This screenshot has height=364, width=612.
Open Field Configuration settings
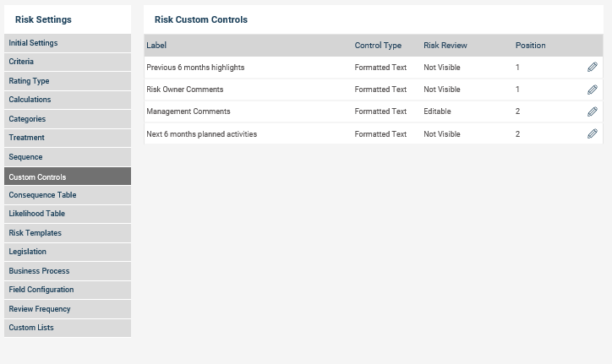[x=68, y=290]
